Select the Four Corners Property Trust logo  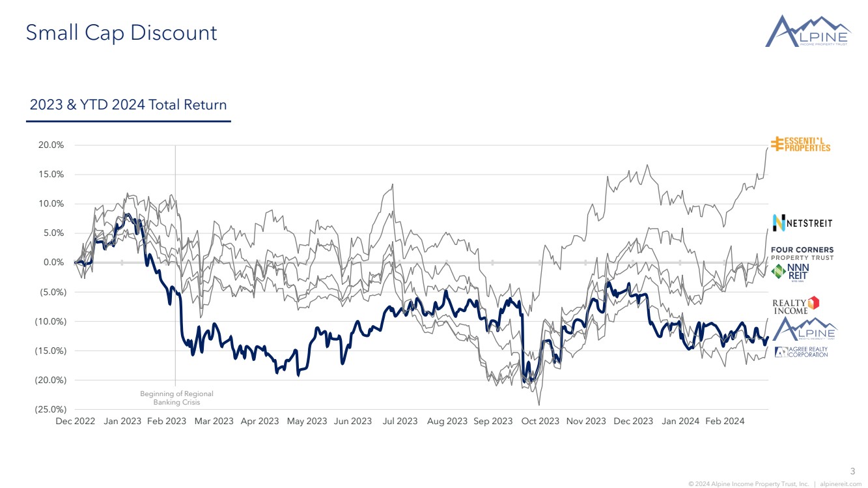(802, 253)
